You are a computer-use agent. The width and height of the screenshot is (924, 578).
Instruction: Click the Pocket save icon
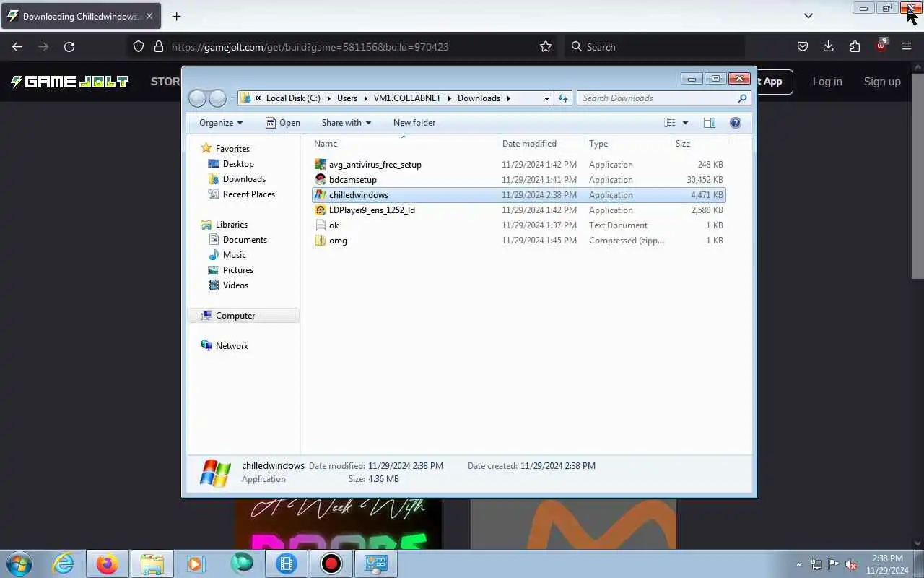pyautogui.click(x=803, y=46)
